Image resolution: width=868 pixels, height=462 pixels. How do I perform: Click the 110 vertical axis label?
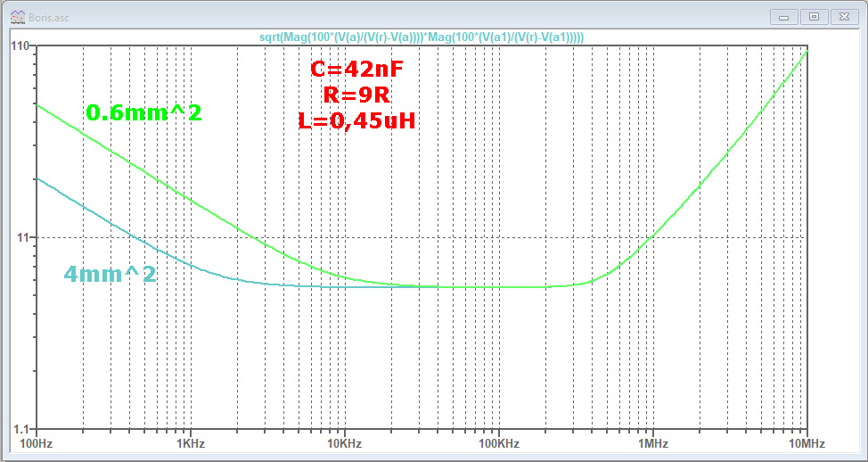(21, 46)
